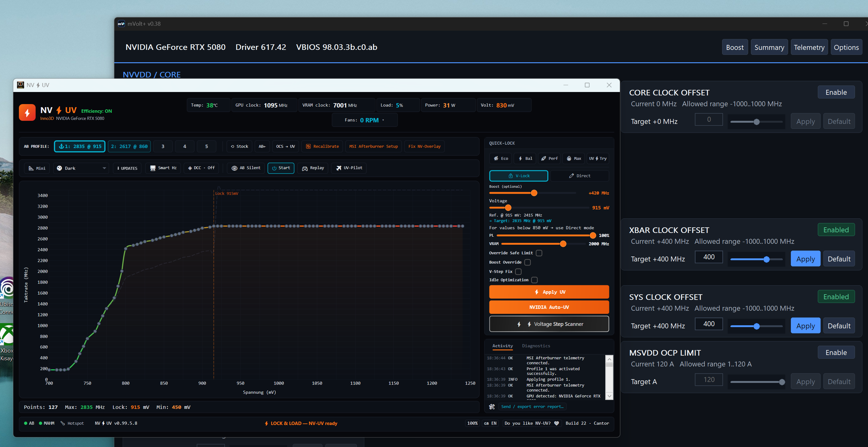Open the Replay gamepad button
Image resolution: width=868 pixels, height=447 pixels.
tap(313, 168)
